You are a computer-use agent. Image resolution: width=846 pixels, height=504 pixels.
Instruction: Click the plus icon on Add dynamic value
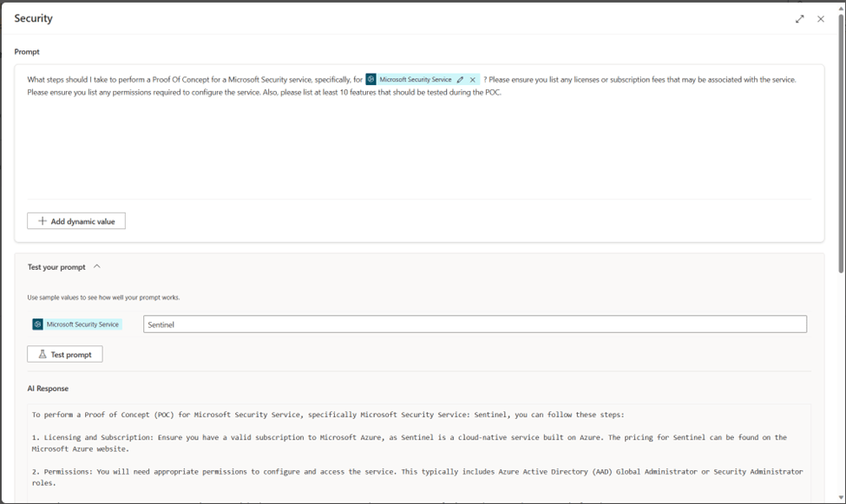pyautogui.click(x=43, y=221)
